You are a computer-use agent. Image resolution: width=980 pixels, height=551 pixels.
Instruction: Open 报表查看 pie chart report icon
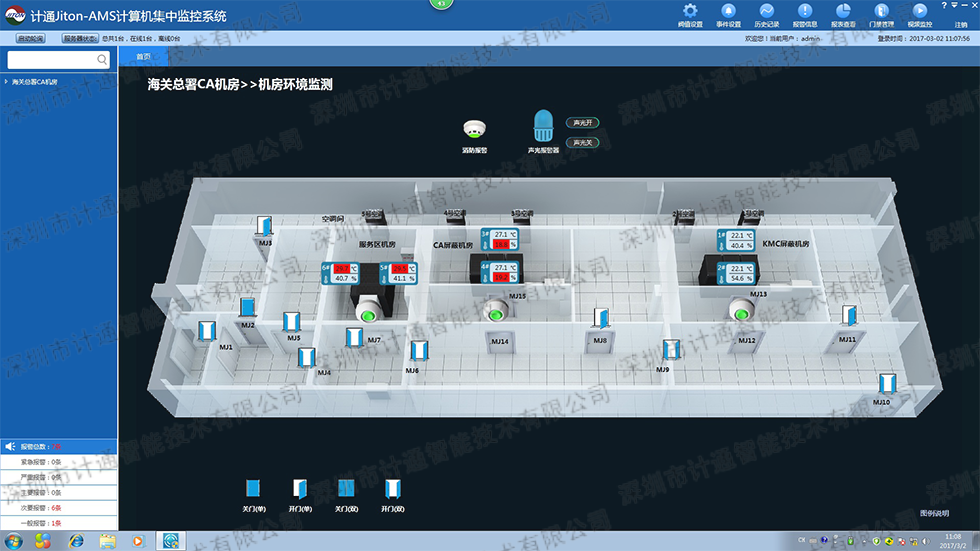tap(843, 12)
